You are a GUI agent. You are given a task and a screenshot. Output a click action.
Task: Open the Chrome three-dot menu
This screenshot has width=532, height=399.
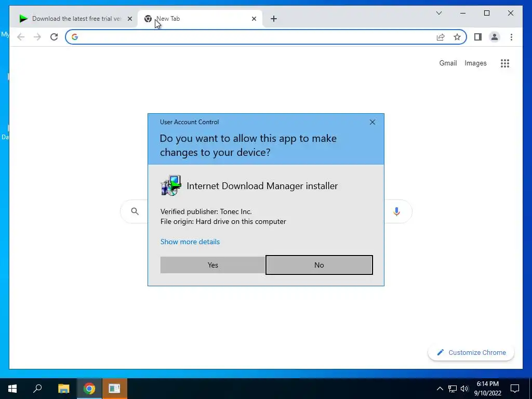511,37
